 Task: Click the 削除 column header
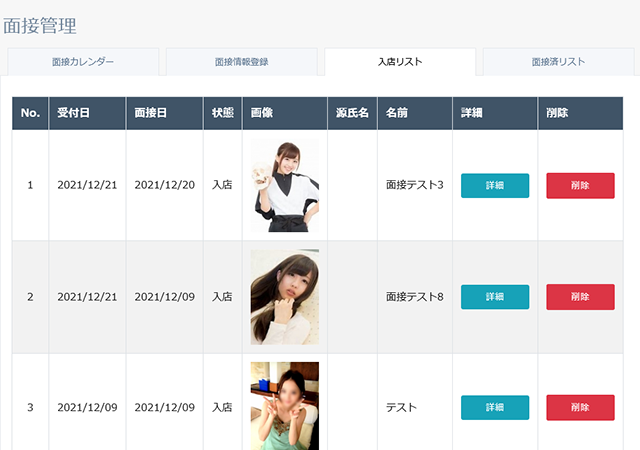point(580,113)
